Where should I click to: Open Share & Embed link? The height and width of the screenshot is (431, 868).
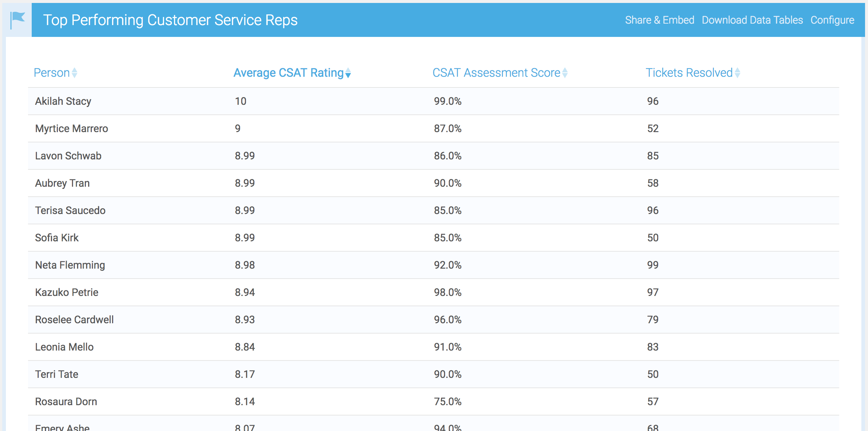click(659, 20)
